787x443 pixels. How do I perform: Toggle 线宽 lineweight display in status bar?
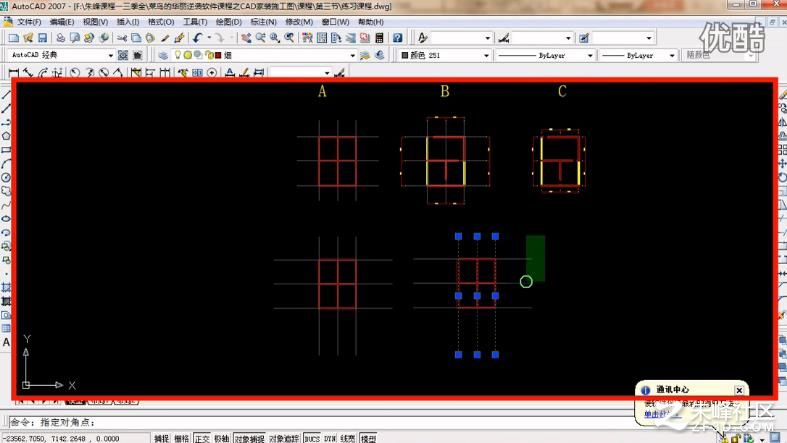tap(348, 438)
